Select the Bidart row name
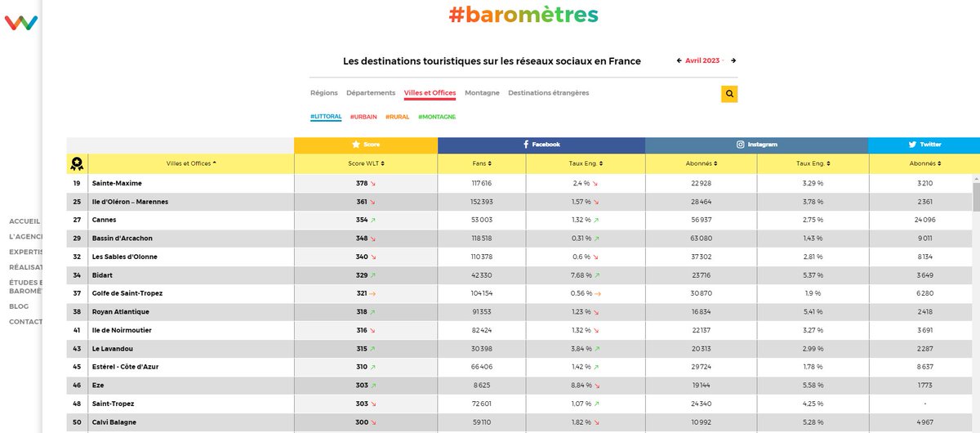Viewport: 980px width, 433px height. point(103,275)
